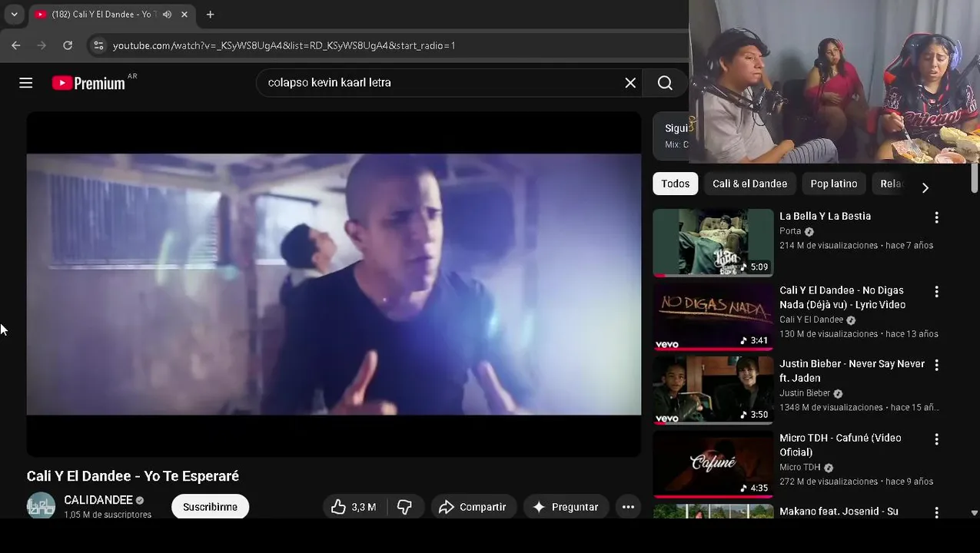Click the video player to pause
The width and height of the screenshot is (980, 553).
(334, 284)
